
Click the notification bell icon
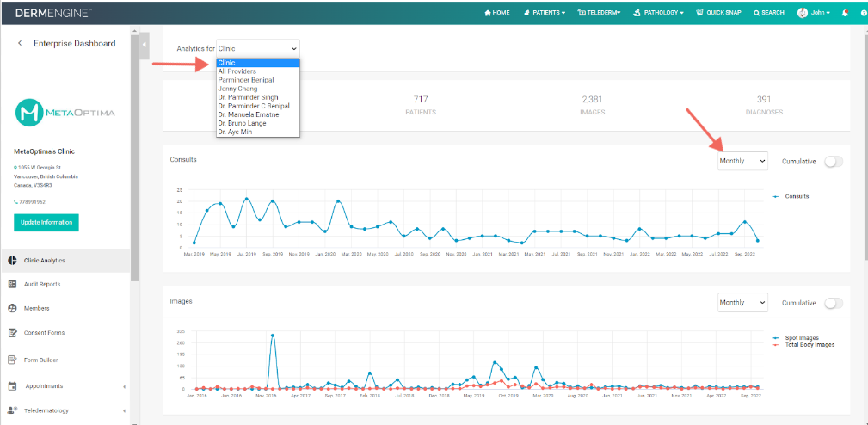pos(845,13)
